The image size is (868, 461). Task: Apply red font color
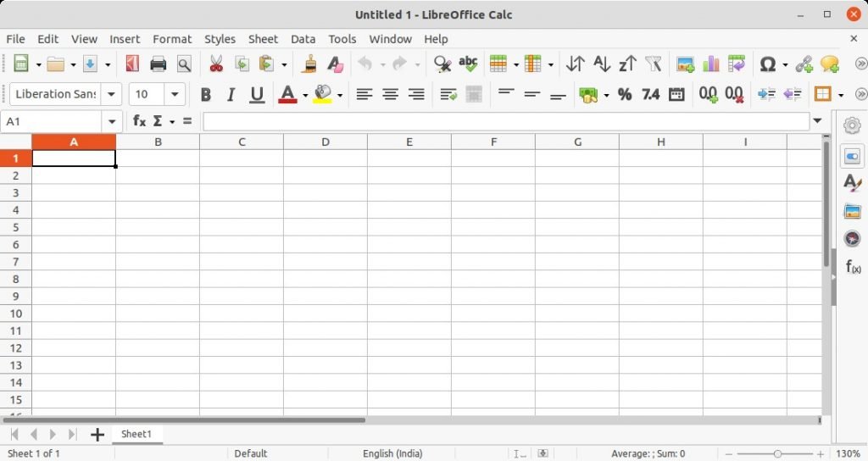(x=288, y=95)
